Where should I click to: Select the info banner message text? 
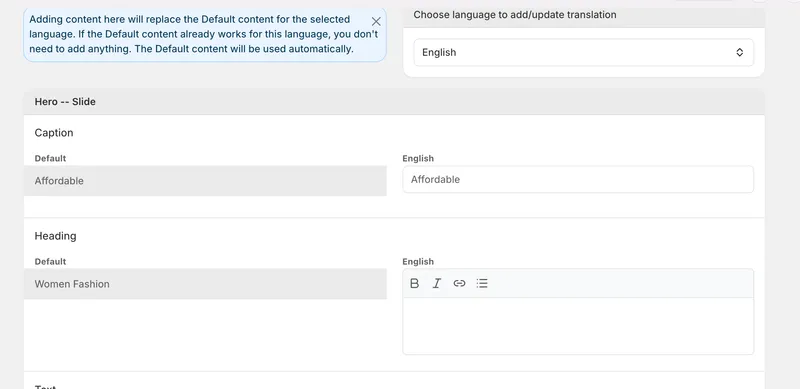click(x=204, y=34)
